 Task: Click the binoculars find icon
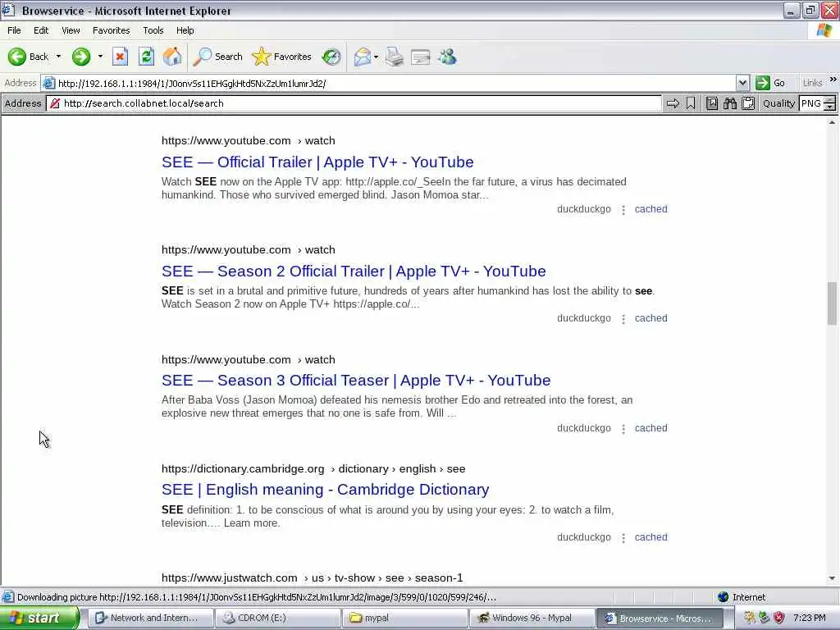coord(729,103)
